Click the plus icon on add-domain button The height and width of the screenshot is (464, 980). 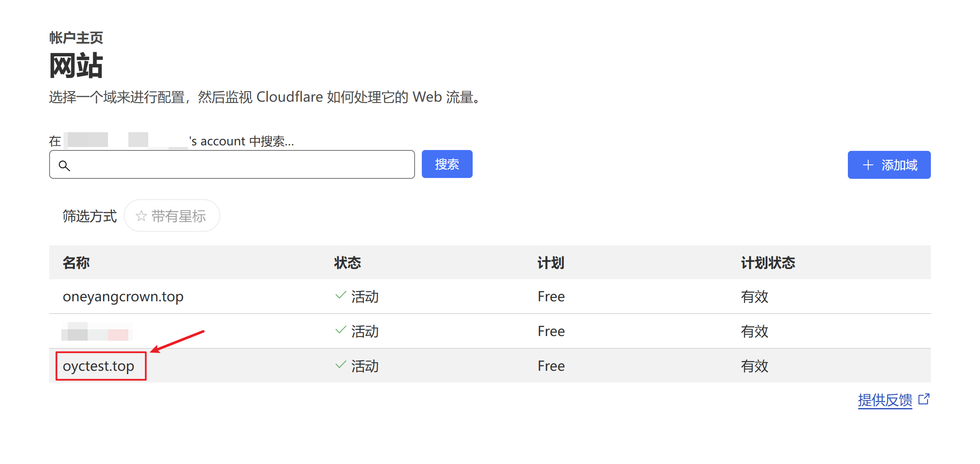[868, 165]
